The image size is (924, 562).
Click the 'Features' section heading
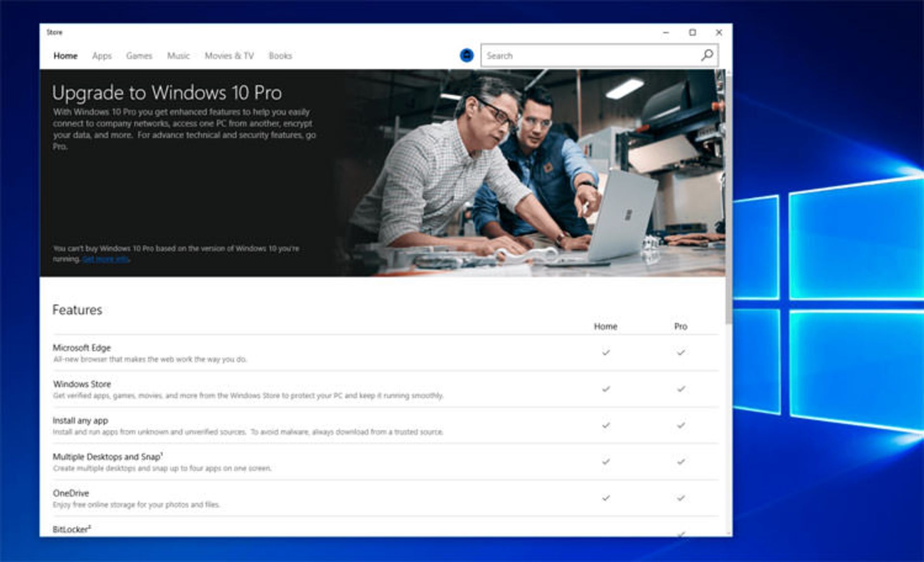click(77, 310)
